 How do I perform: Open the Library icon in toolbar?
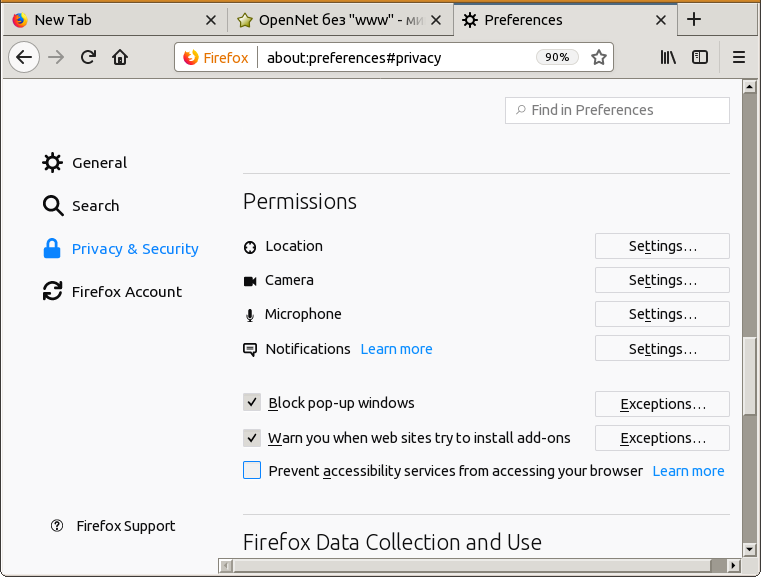[x=668, y=57]
